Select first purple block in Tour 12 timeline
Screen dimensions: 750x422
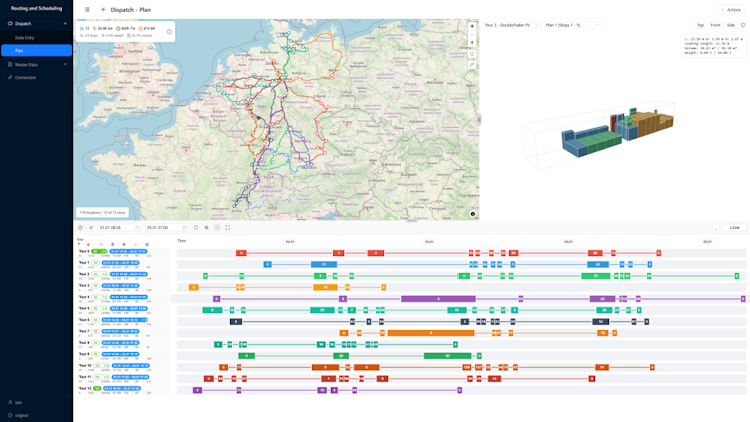pos(197,390)
